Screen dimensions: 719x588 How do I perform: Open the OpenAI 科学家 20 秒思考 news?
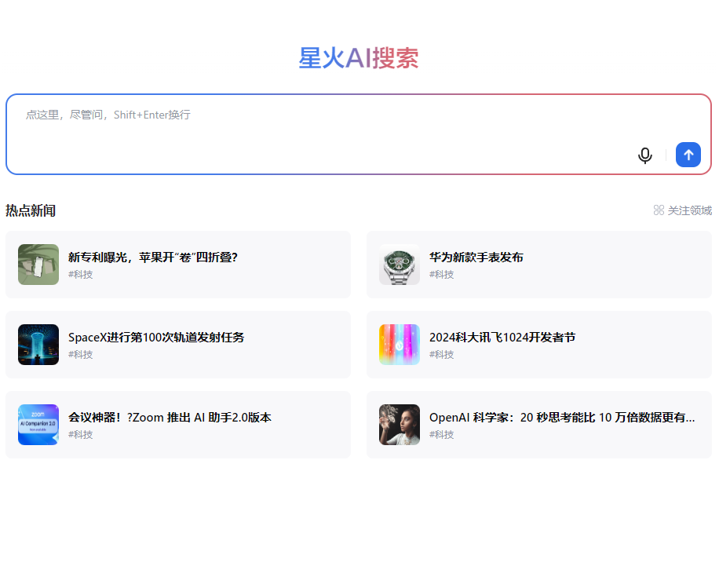click(538, 425)
